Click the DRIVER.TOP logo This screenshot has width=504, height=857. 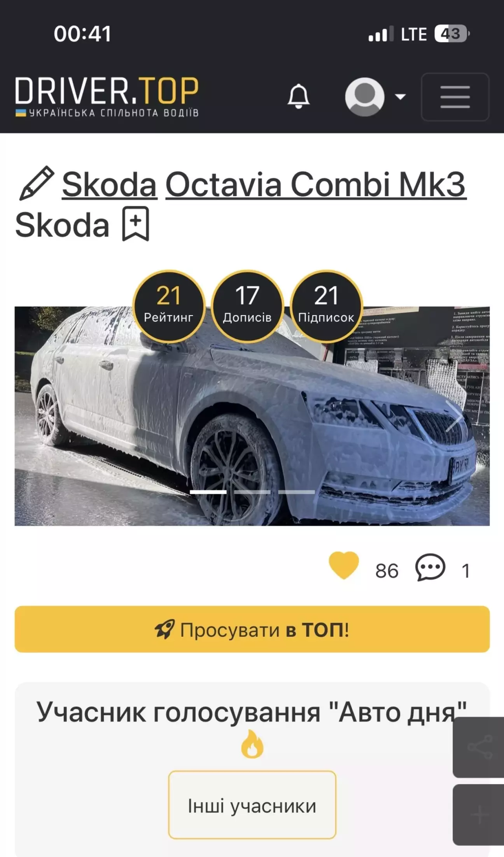[x=107, y=96]
